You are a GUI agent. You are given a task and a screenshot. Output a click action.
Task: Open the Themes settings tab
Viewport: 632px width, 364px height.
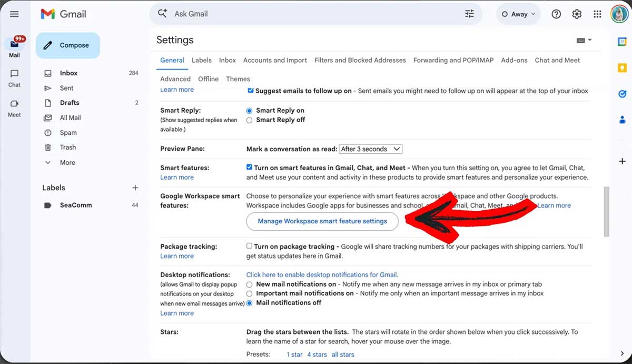(x=238, y=78)
